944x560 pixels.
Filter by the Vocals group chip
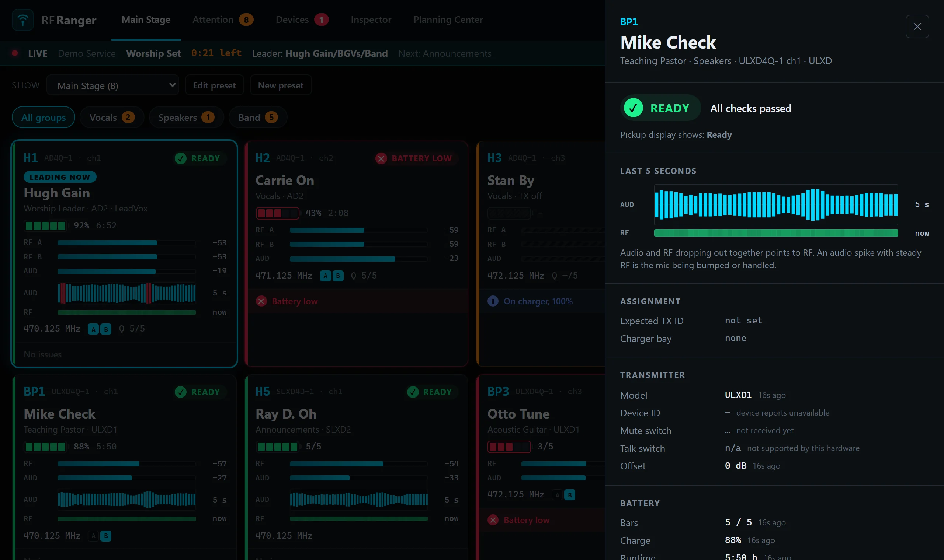pos(112,118)
